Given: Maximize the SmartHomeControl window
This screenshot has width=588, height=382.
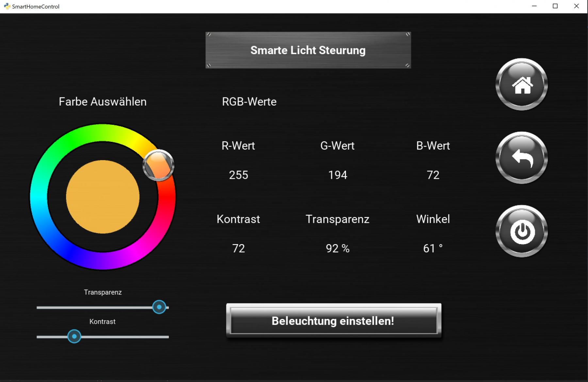Looking at the screenshot, I should pyautogui.click(x=555, y=6).
